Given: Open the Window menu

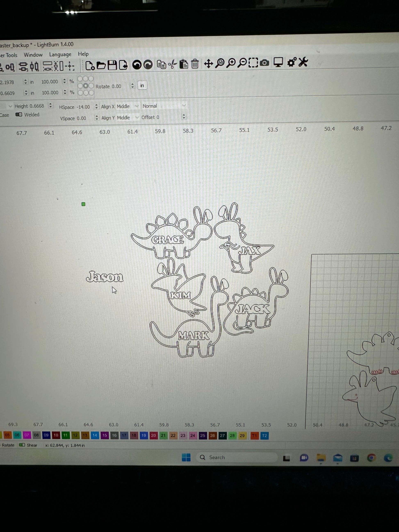Looking at the screenshot, I should [x=33, y=55].
